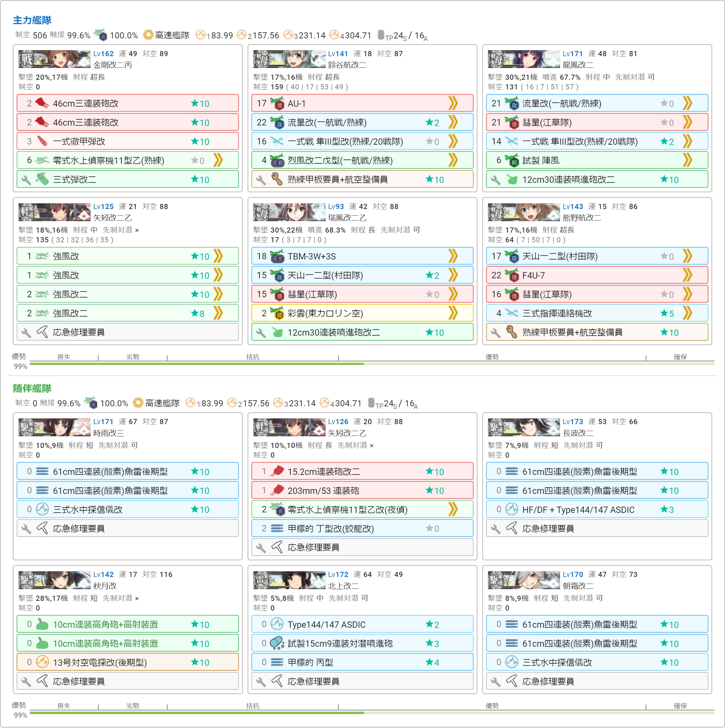Click the 制空 135 value under main-fleet 矢矧改二乙
The image size is (725, 728).
tap(42, 240)
